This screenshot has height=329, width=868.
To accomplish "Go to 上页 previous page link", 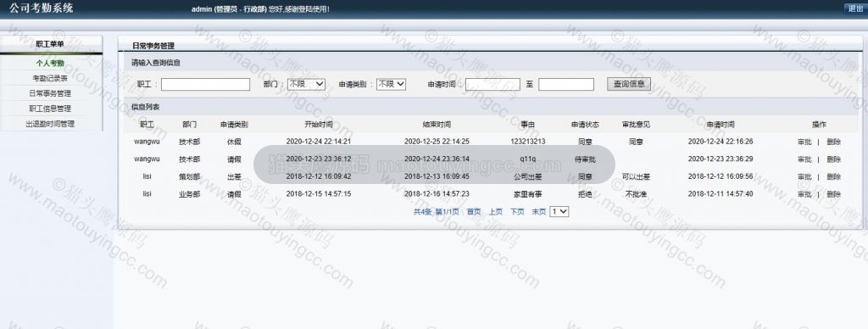I will (495, 212).
